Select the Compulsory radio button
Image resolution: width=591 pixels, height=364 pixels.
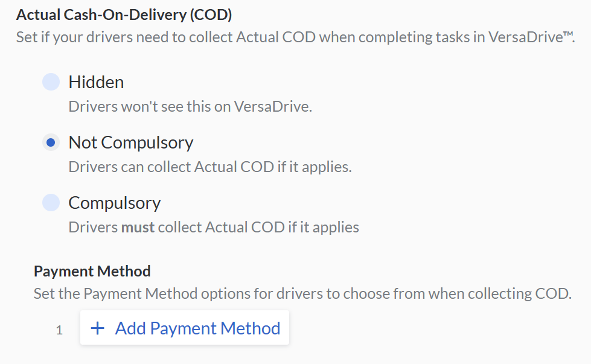(51, 203)
